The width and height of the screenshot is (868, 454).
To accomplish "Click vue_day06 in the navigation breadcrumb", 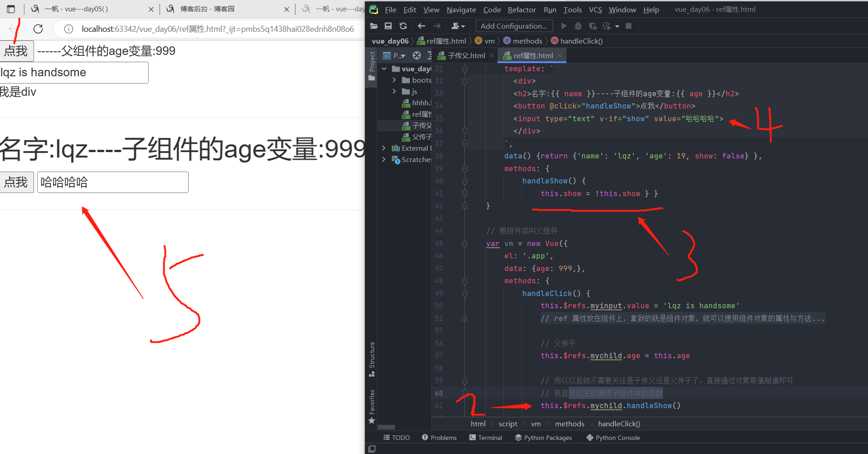I will point(390,41).
